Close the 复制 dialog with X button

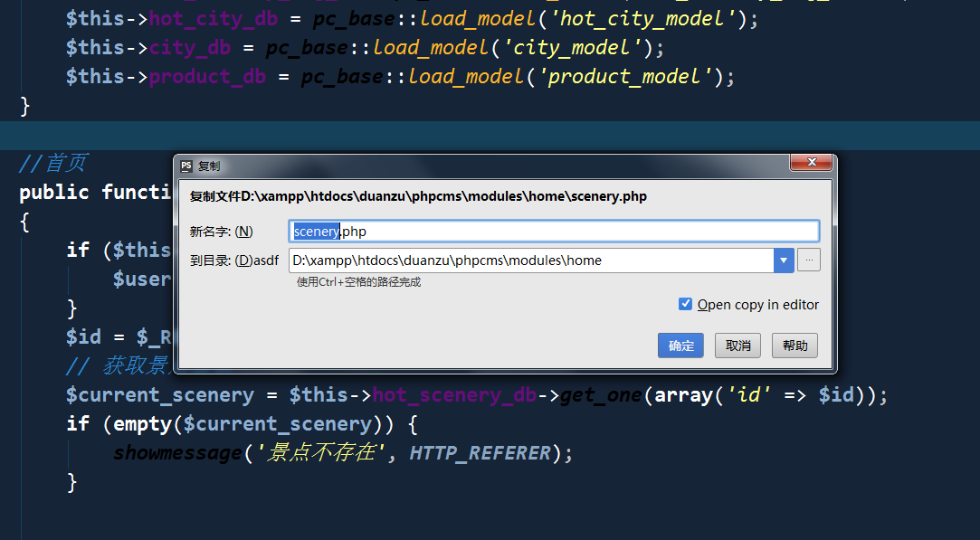click(x=812, y=162)
